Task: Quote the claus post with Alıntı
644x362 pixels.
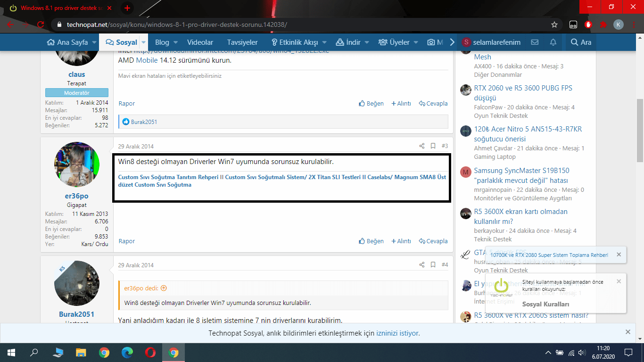Action: [x=401, y=103]
